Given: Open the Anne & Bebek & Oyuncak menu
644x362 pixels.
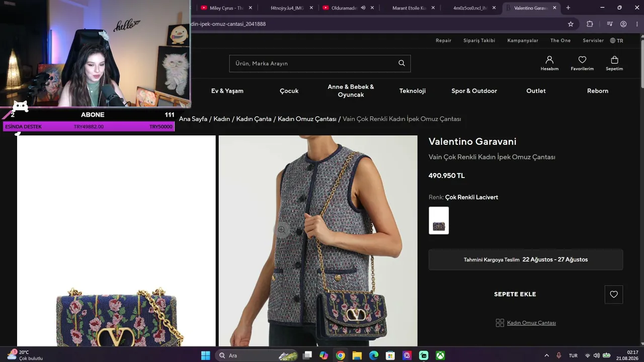Looking at the screenshot, I should (x=351, y=91).
